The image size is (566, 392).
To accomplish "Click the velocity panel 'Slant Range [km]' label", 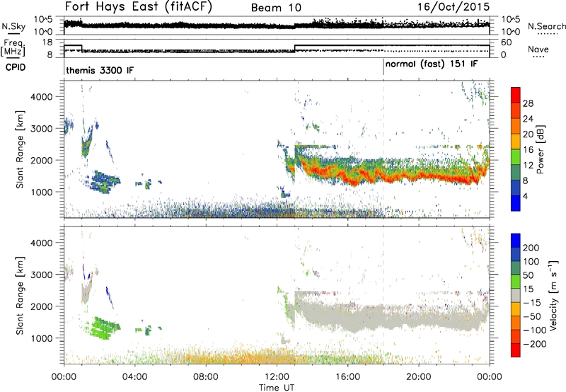I will tap(21, 296).
